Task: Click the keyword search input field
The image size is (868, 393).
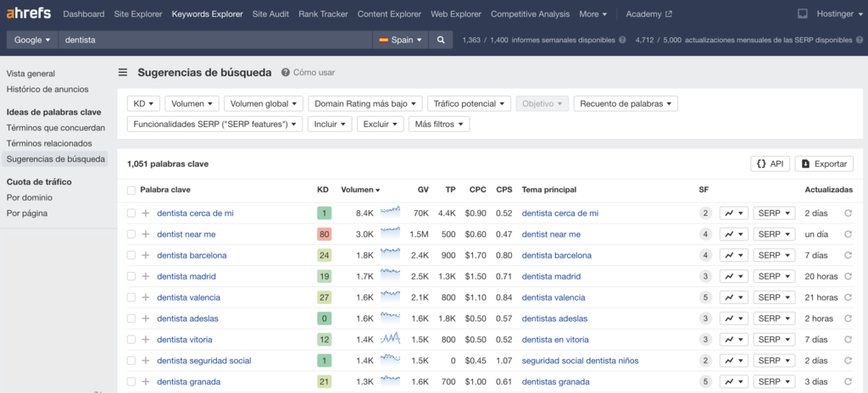Action: tap(216, 40)
